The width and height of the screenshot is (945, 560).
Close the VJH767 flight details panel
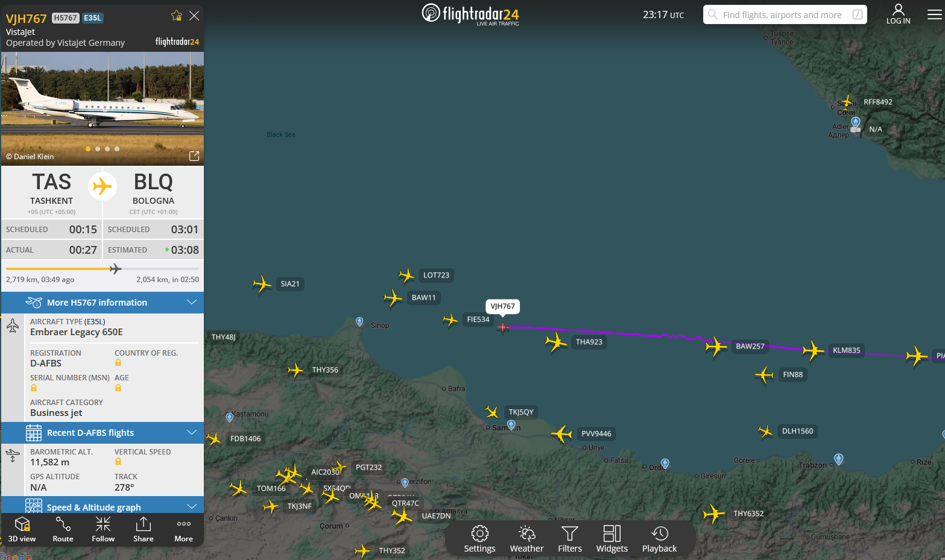pyautogui.click(x=194, y=16)
